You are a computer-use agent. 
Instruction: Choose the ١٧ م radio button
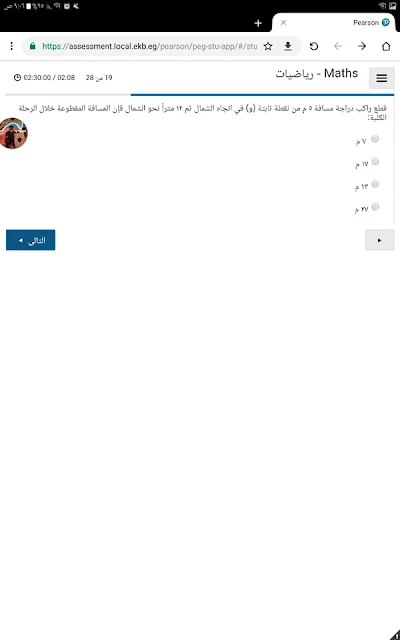click(375, 162)
